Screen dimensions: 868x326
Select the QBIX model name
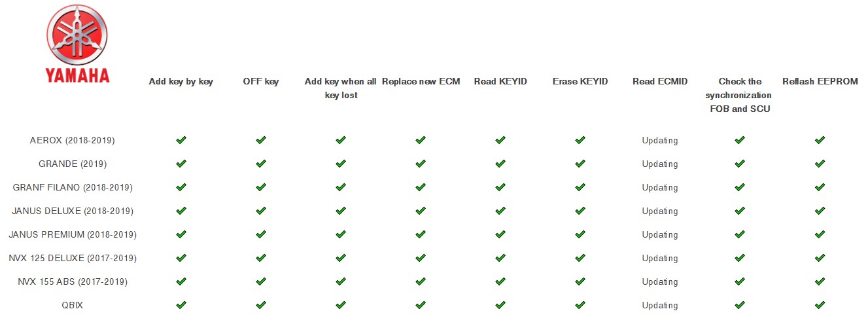pos(73,305)
